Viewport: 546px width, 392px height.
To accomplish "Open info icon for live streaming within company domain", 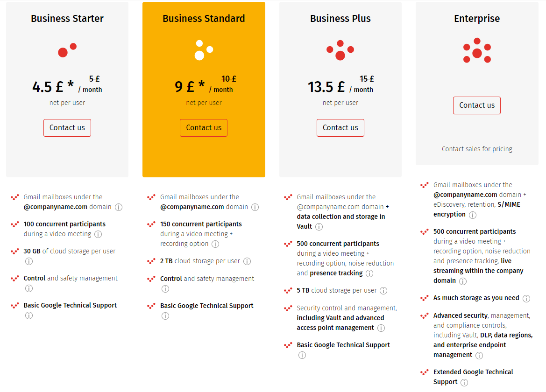I will click(463, 281).
